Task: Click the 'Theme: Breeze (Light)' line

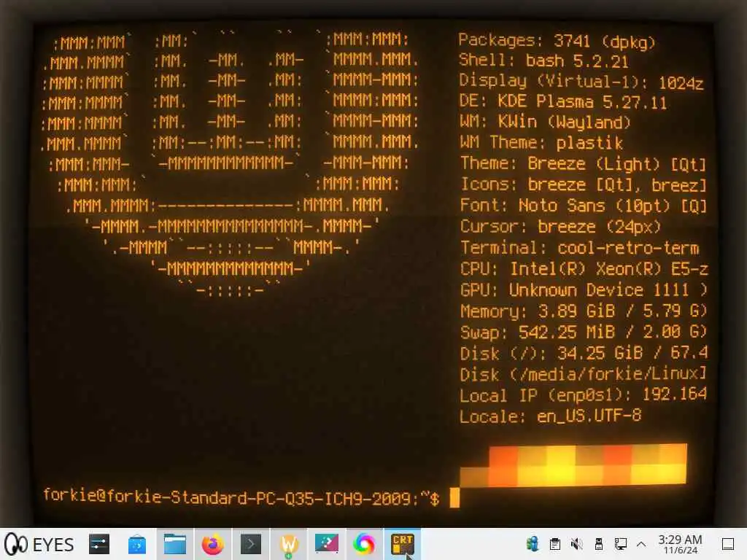Action: [583, 164]
